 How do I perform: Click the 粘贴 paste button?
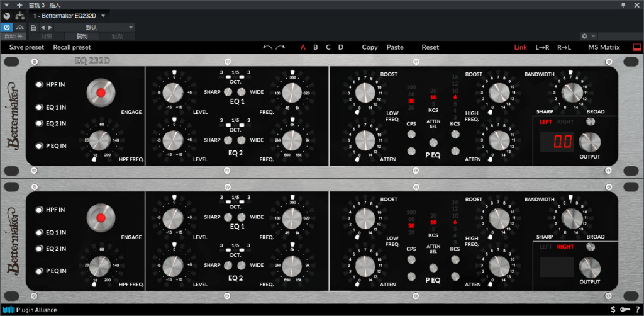(118, 37)
